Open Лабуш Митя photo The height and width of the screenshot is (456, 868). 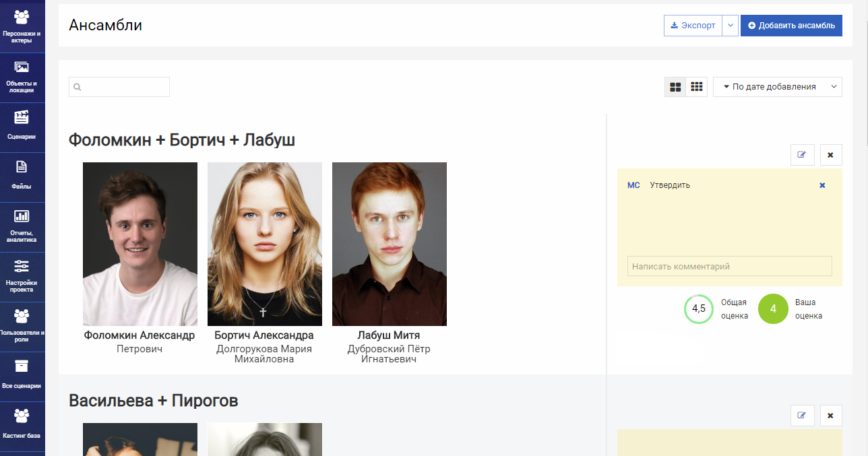pyautogui.click(x=390, y=244)
